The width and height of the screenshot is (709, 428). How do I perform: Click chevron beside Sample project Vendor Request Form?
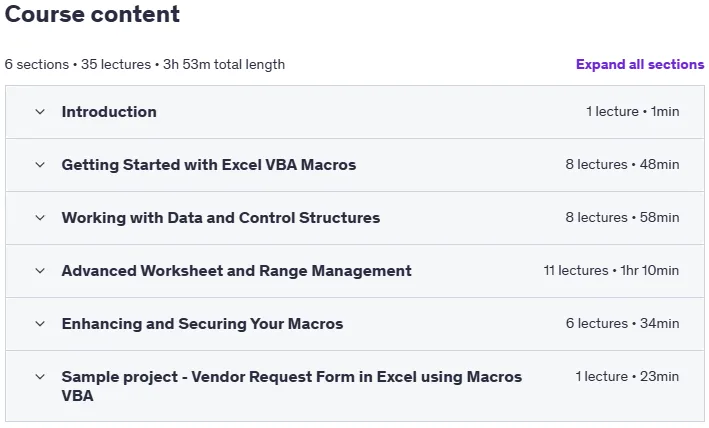click(40, 376)
